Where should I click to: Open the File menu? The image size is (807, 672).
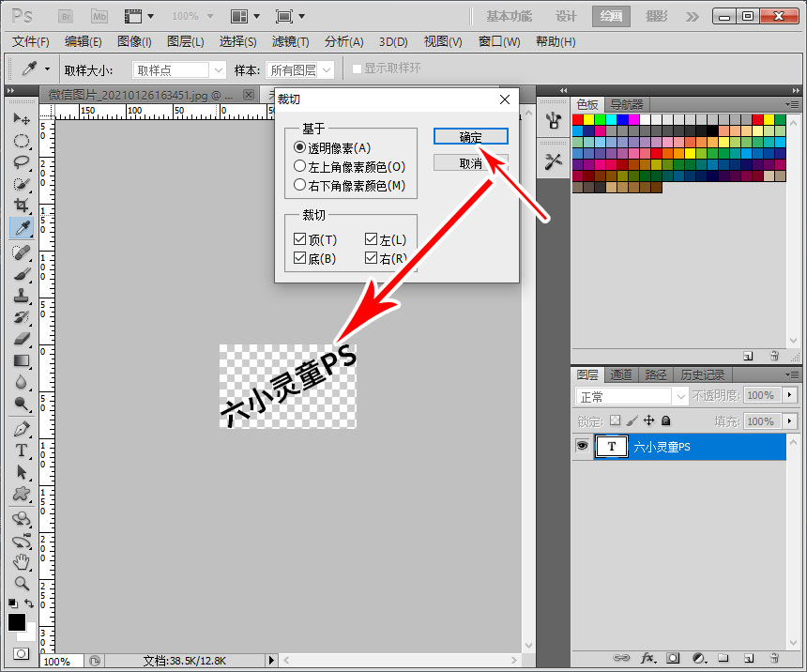tap(30, 41)
